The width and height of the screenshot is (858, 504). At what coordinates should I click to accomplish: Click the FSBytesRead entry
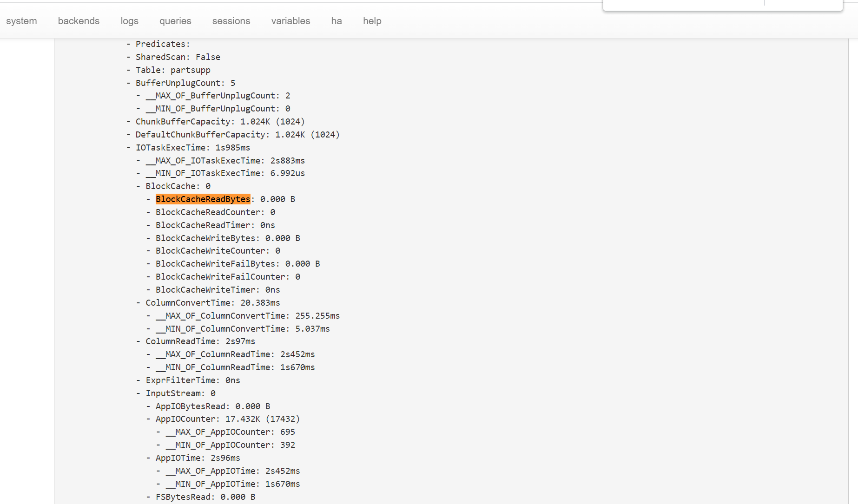205,497
